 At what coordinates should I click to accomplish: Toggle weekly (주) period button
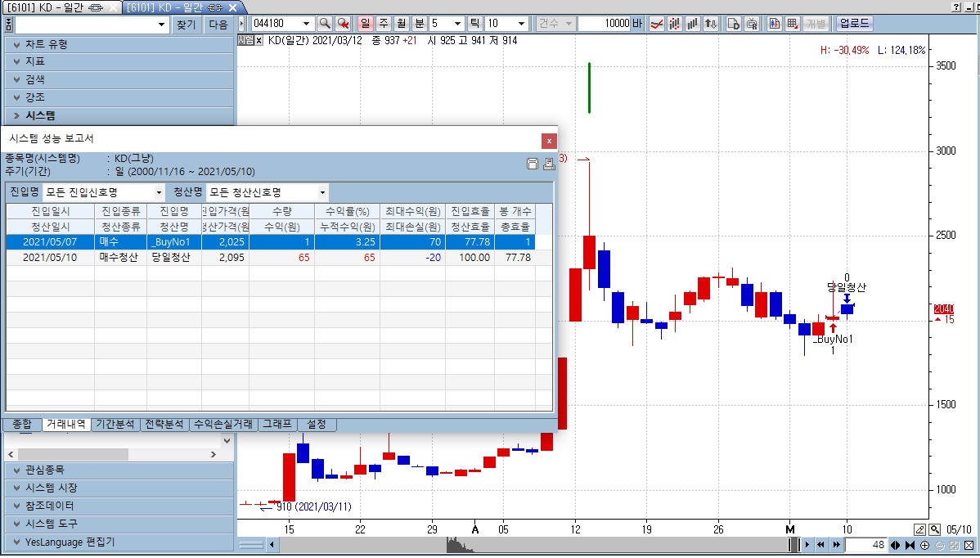pos(383,24)
